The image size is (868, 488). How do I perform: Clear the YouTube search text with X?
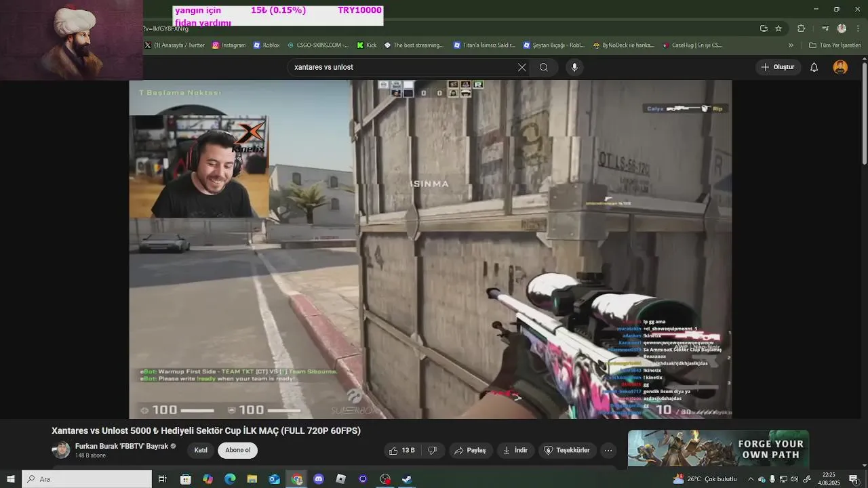522,67
